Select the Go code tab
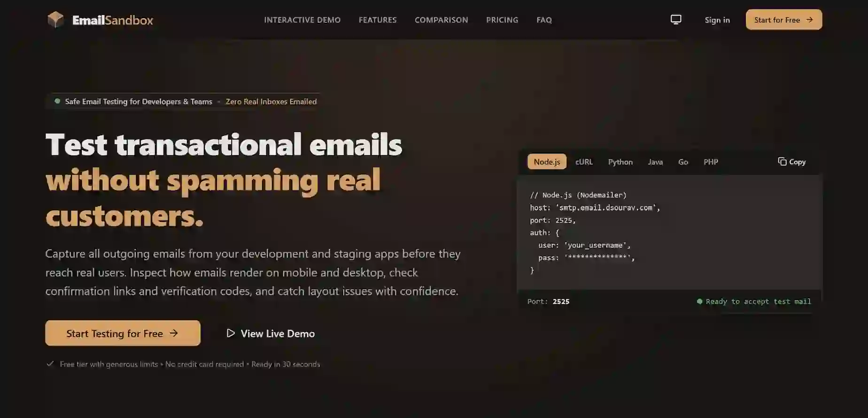Image resolution: width=868 pixels, height=418 pixels. point(683,162)
